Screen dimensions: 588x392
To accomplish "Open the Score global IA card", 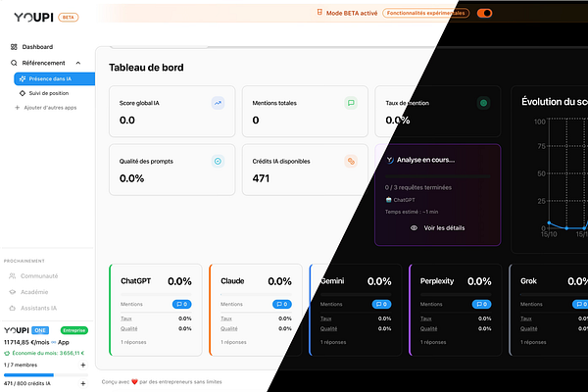I will (x=172, y=112).
